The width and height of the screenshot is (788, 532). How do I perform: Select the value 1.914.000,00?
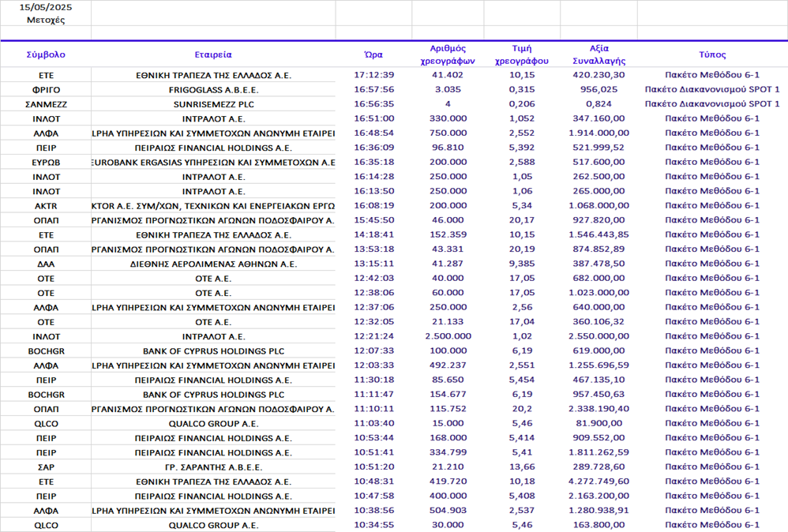coord(599,133)
